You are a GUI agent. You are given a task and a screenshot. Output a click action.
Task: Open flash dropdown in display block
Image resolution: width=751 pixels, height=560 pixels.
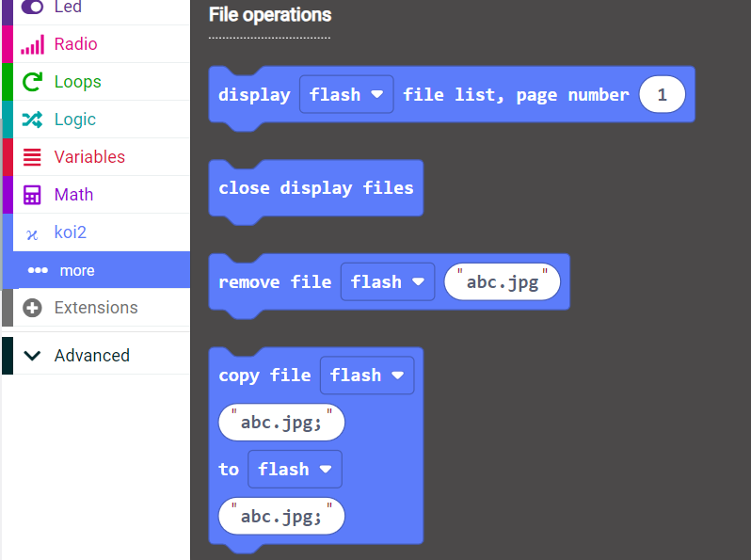pyautogui.click(x=346, y=94)
